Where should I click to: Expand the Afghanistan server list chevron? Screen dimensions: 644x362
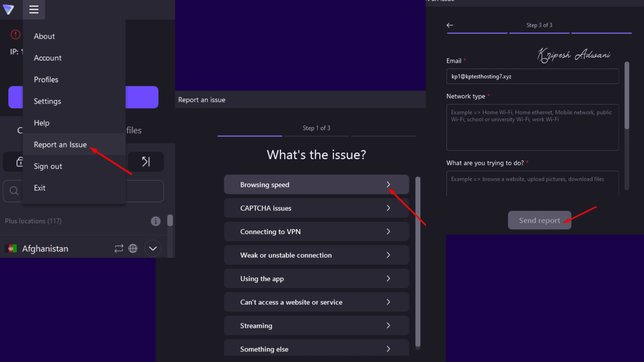pyautogui.click(x=153, y=248)
